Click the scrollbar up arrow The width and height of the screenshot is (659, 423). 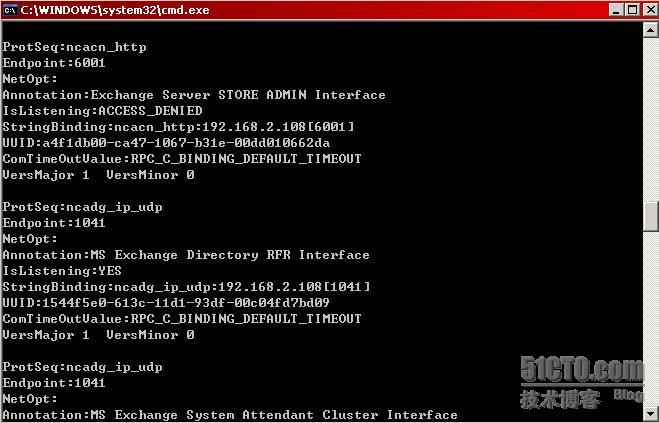[x=651, y=30]
